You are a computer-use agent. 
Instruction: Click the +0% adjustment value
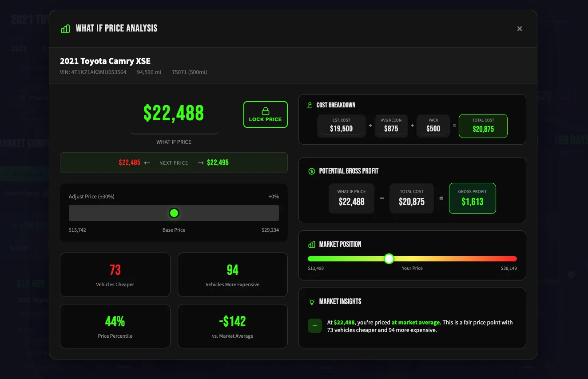click(274, 197)
